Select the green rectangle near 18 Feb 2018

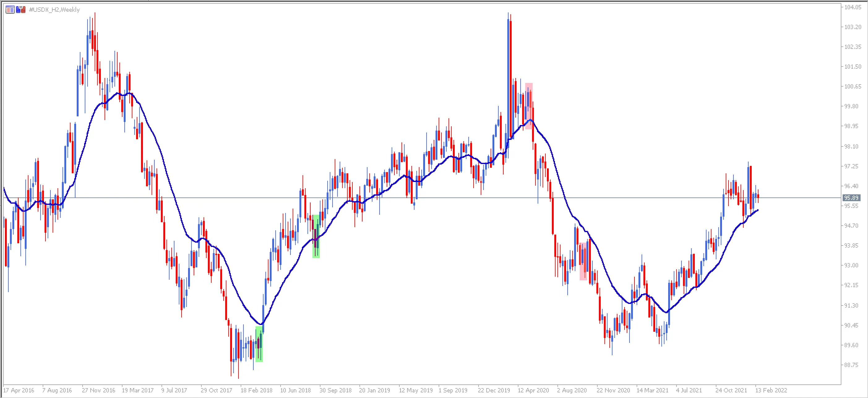(x=259, y=344)
